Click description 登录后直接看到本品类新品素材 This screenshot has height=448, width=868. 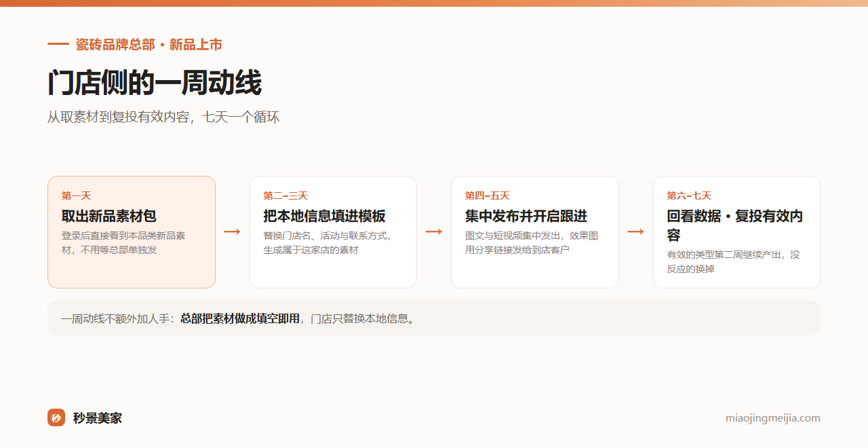[x=123, y=242]
